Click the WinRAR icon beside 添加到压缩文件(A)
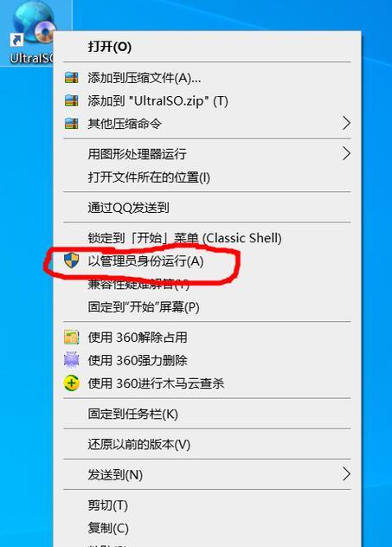The width and height of the screenshot is (392, 547). point(72,77)
